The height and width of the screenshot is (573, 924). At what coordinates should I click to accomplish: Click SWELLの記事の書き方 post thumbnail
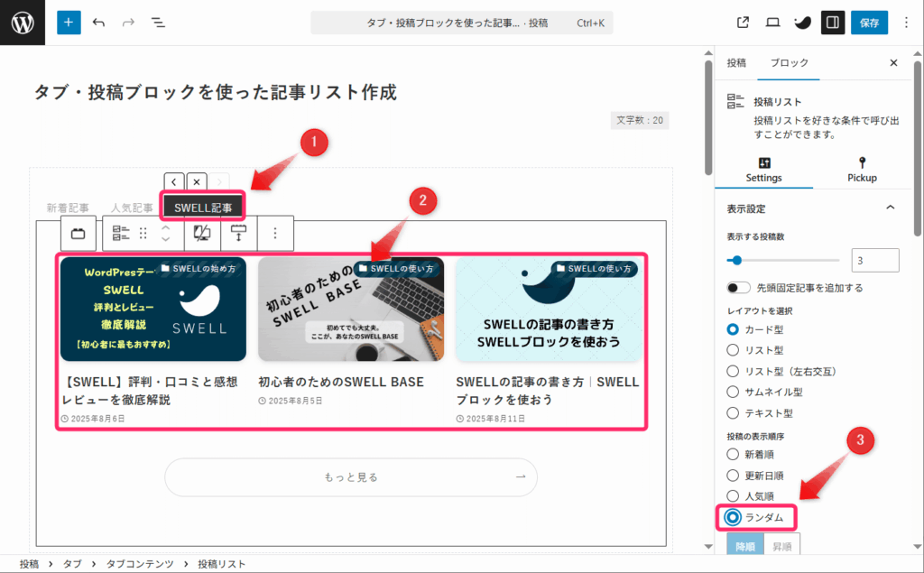[x=549, y=309]
